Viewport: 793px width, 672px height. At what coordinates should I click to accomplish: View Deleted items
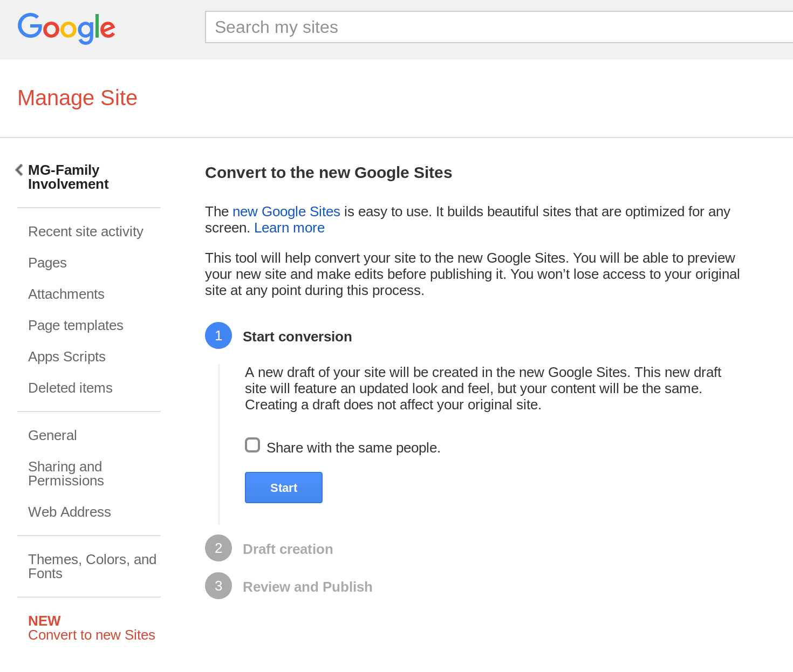pyautogui.click(x=70, y=388)
